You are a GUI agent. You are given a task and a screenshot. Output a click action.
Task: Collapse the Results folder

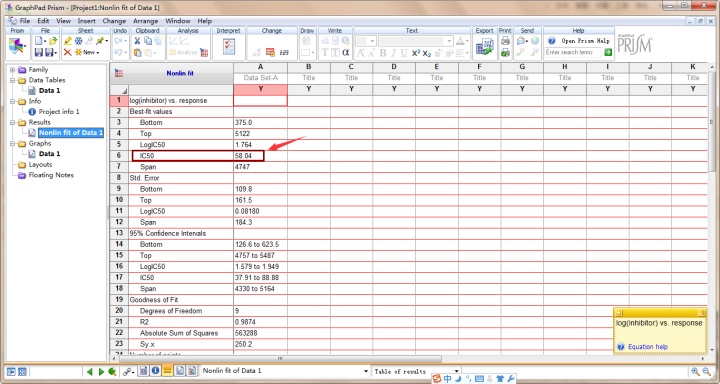12,123
